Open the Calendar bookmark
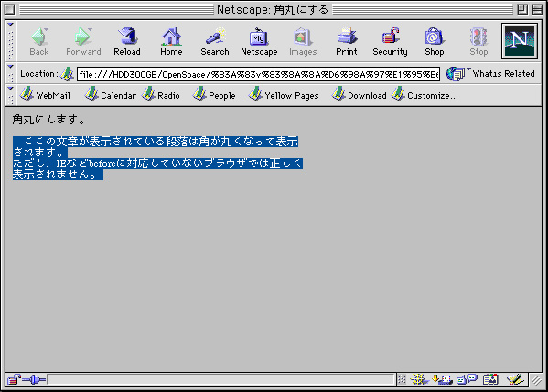 [111, 95]
